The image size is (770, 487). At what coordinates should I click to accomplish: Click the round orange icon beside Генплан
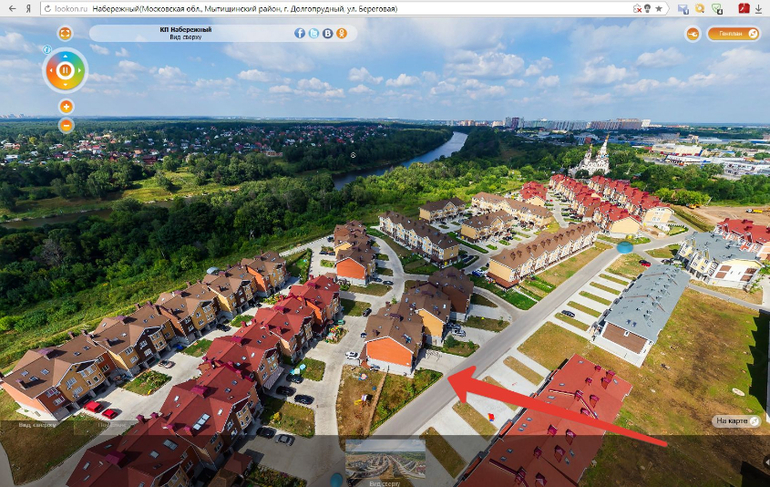pos(693,34)
